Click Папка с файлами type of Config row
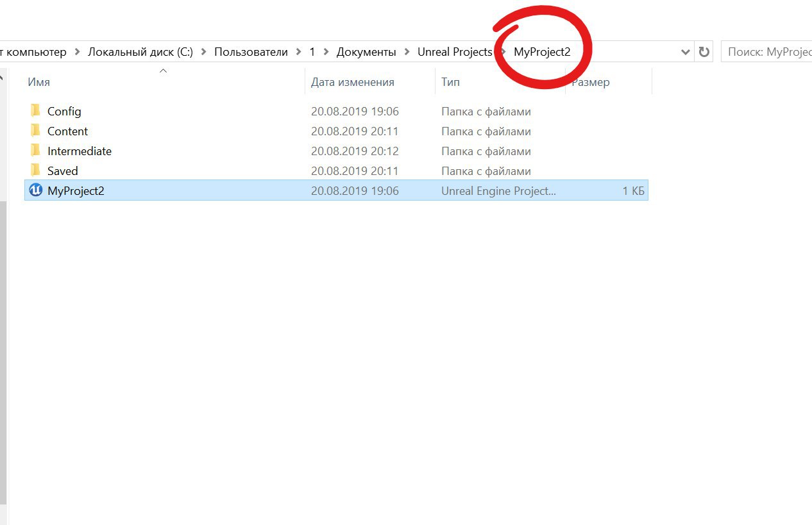 click(486, 112)
